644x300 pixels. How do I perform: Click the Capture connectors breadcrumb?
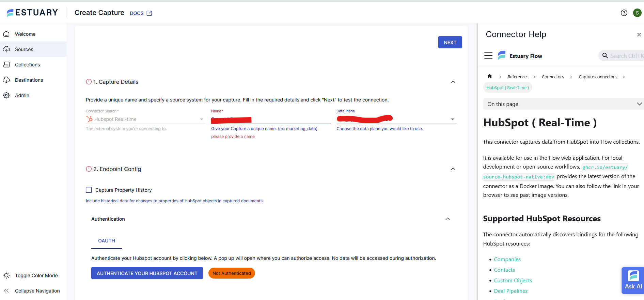click(597, 77)
